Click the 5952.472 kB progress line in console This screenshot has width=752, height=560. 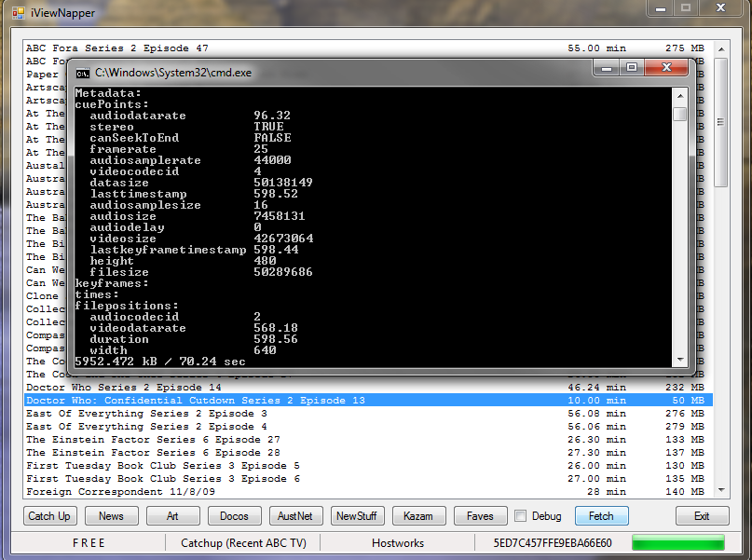pos(160,361)
